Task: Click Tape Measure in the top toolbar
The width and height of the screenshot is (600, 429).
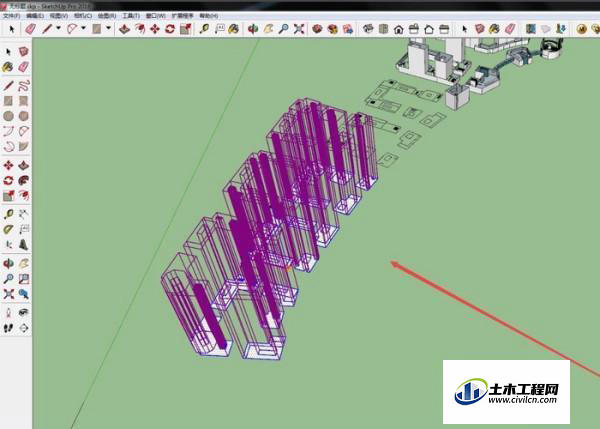Action: click(x=204, y=29)
